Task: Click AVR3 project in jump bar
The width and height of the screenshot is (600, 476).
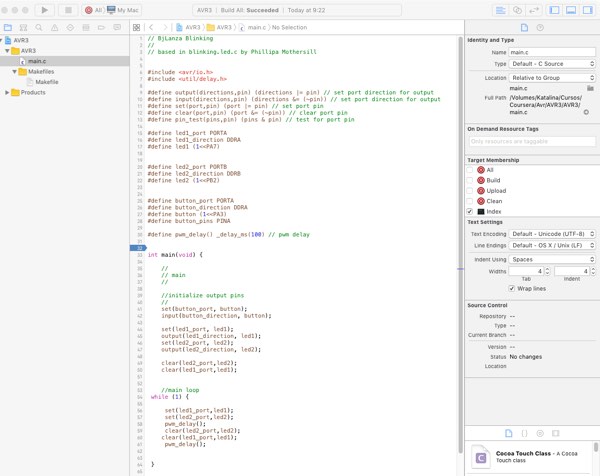Action: (188, 28)
